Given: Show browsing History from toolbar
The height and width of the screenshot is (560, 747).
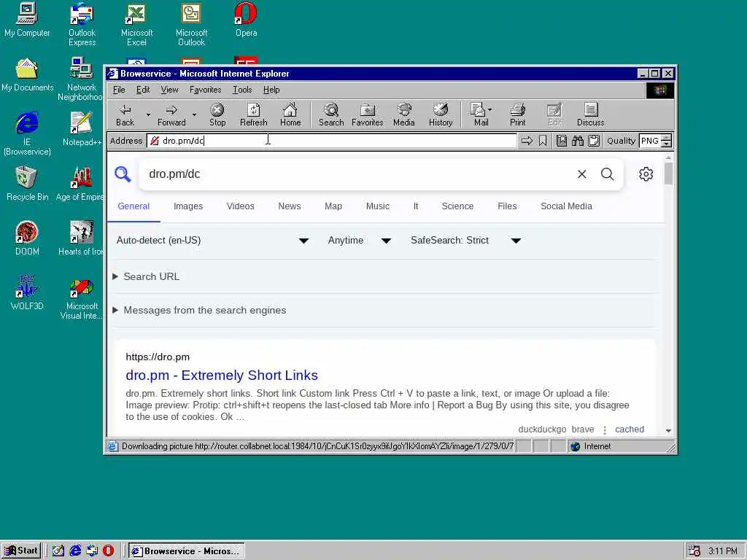Looking at the screenshot, I should 441,114.
